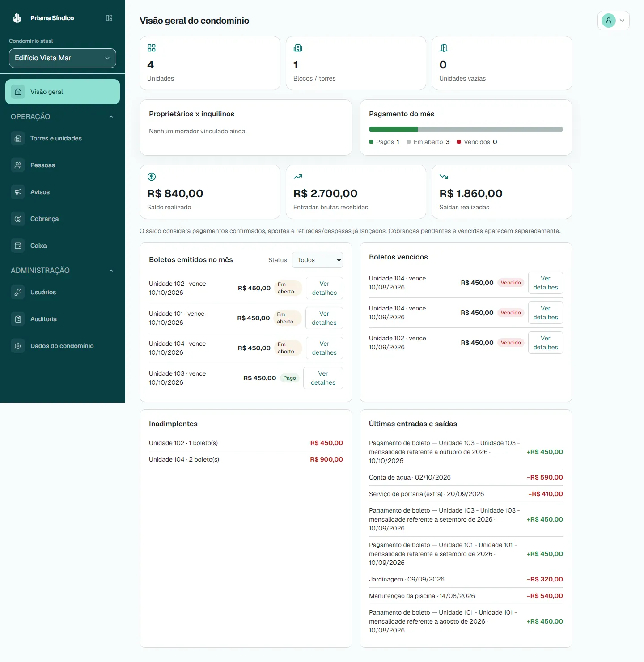Open the Edifício Vista Mar condominium selector
Image resolution: width=644 pixels, height=662 pixels.
[63, 58]
